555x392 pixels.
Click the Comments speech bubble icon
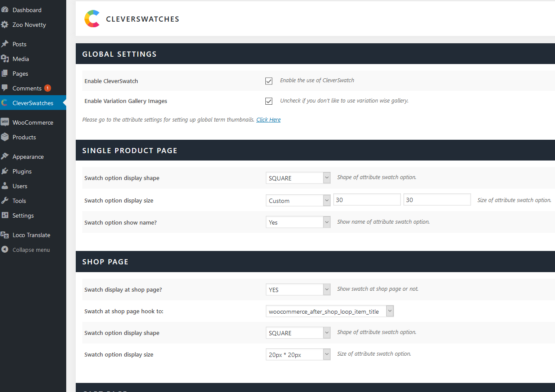click(x=5, y=88)
